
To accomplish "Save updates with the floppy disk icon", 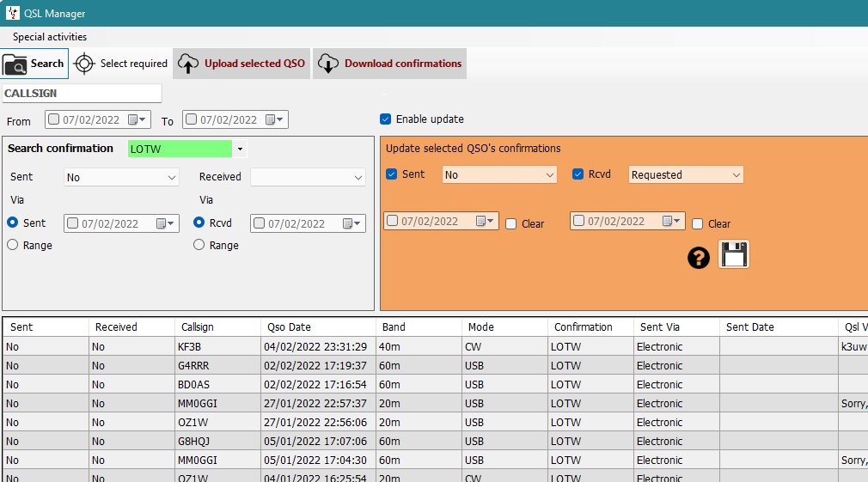I will 734,254.
